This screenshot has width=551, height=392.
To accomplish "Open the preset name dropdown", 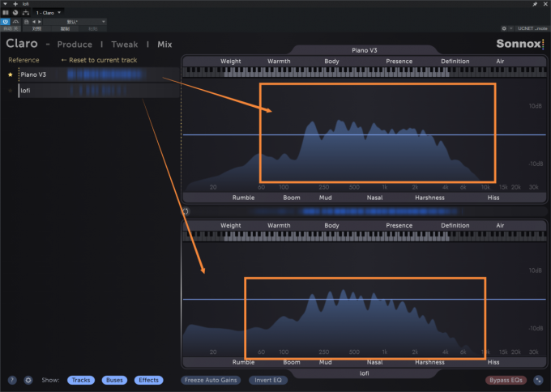I will pos(75,22).
